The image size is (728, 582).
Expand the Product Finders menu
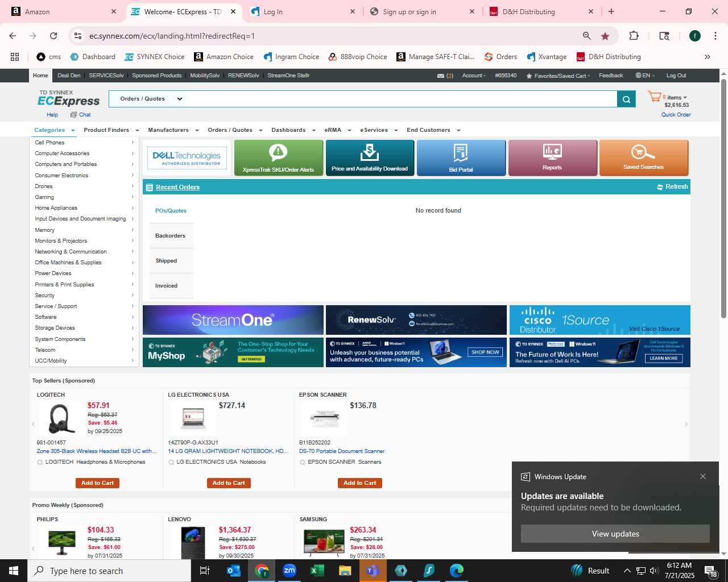111,130
